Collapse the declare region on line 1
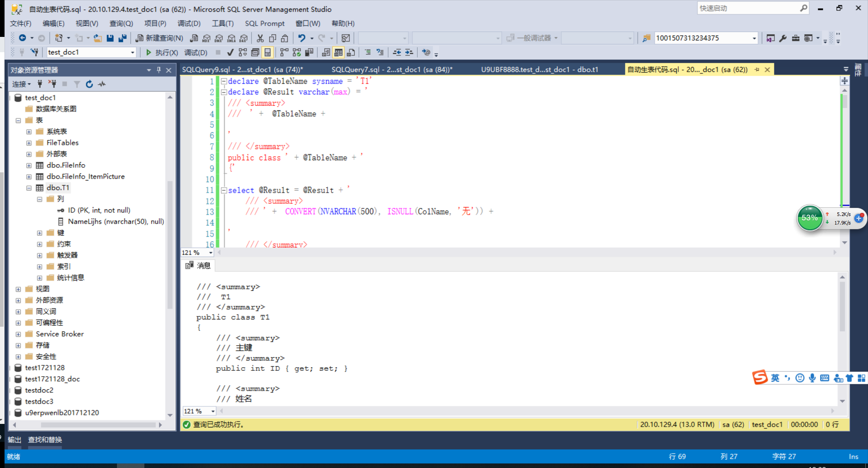 tap(224, 81)
